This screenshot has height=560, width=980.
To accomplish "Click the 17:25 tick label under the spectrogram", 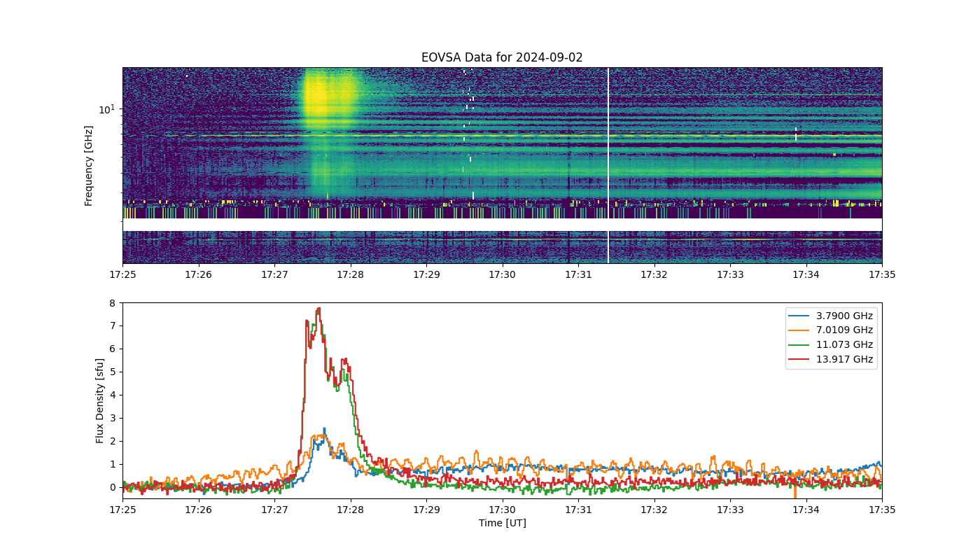I will tap(122, 275).
